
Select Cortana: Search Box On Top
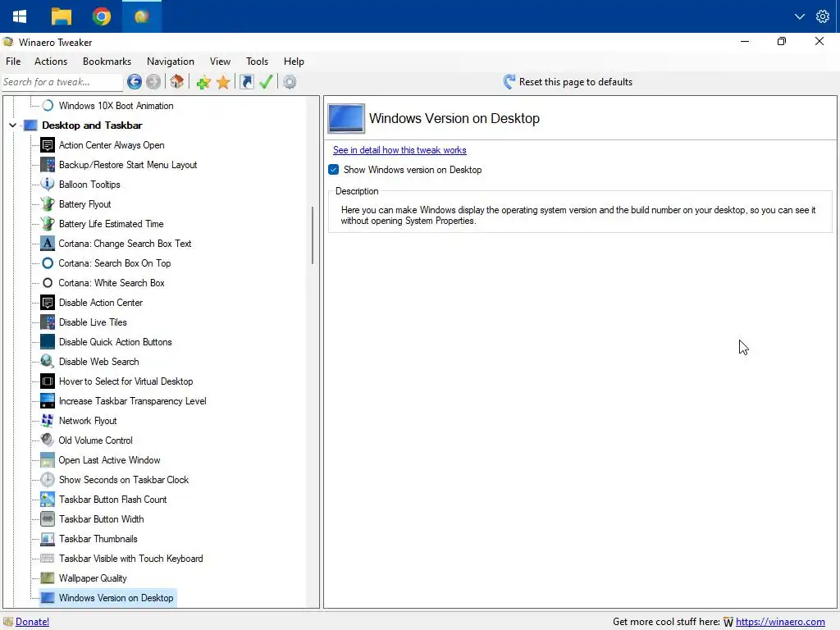[x=115, y=263]
